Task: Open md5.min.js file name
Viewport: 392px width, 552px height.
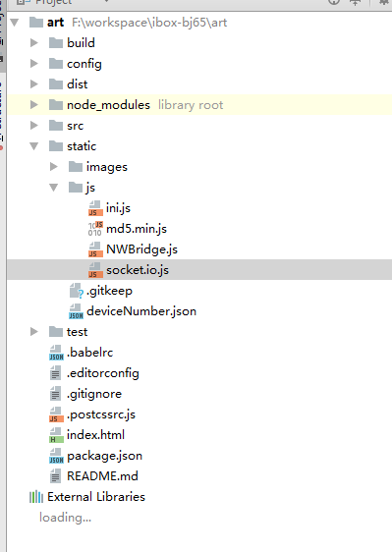Action: click(x=137, y=229)
